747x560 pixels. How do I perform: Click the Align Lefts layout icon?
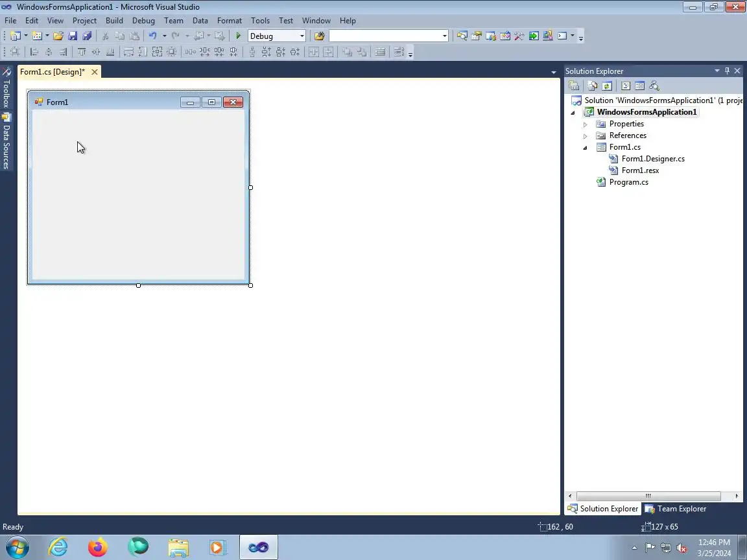[34, 52]
